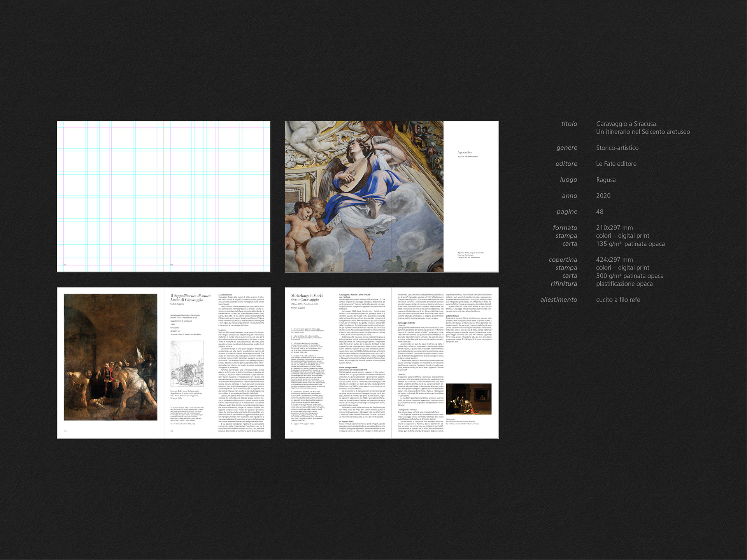The width and height of the screenshot is (747, 560).
Task: Click the 'Ragusa' location text
Action: coord(606,180)
